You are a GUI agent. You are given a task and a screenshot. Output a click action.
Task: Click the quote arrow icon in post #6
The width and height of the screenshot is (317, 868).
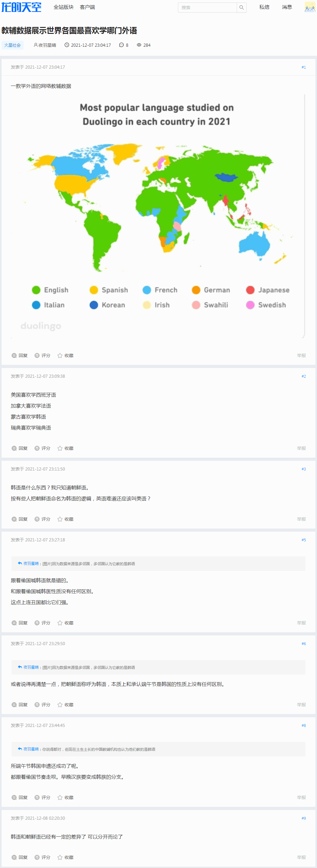20,667
